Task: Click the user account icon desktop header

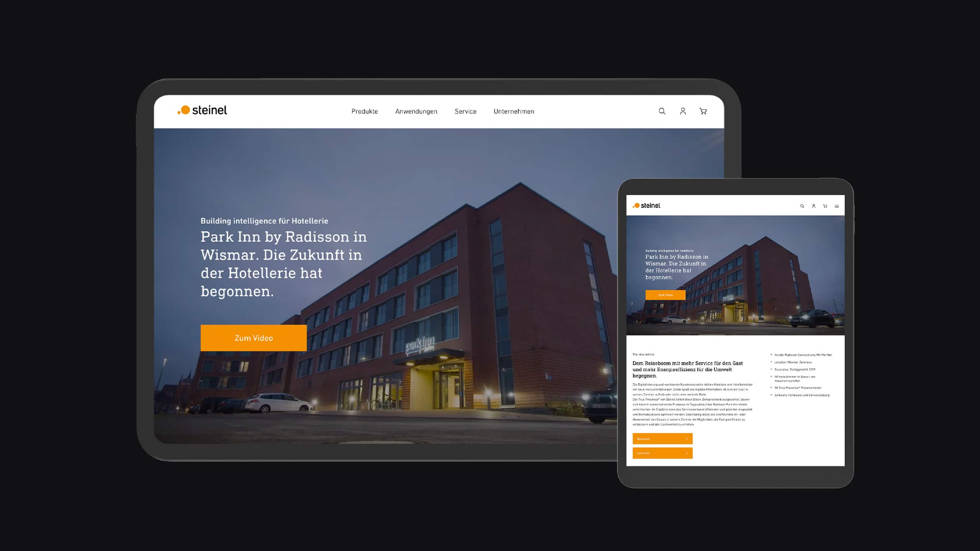Action: [683, 111]
